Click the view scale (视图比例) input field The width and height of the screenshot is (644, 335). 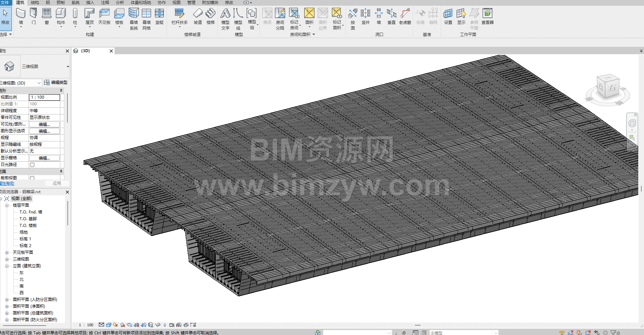coord(44,97)
